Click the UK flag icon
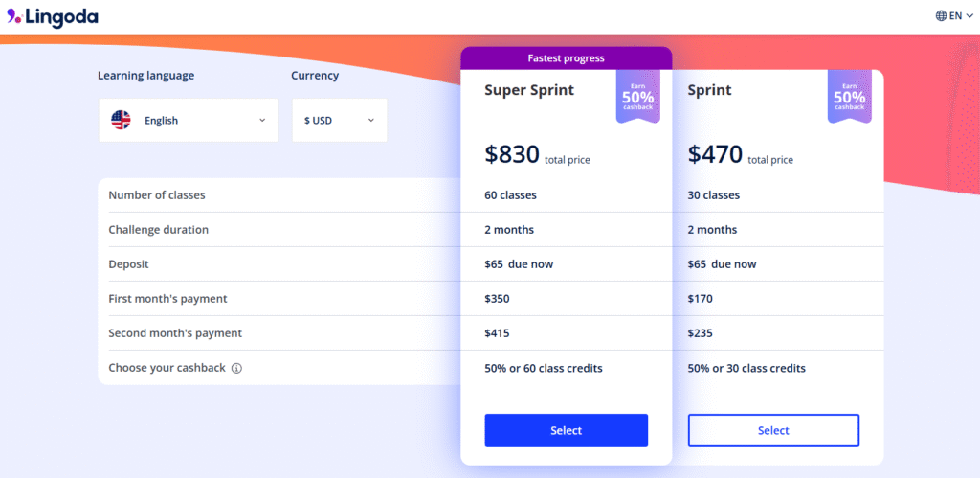980x478 pixels. (121, 120)
